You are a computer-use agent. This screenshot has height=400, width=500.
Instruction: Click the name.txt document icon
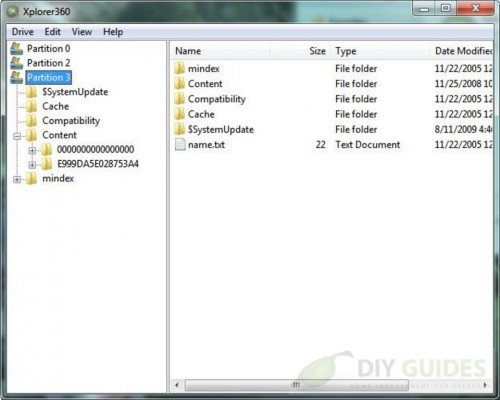pyautogui.click(x=180, y=145)
